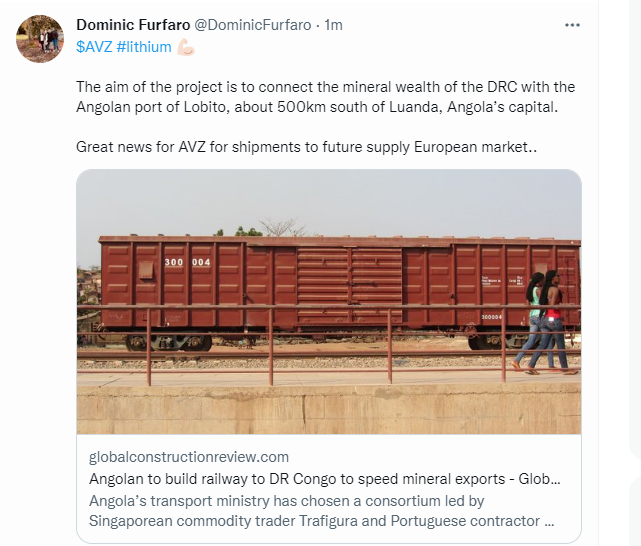641x546 pixels.
Task: Click wagon number 300 004 in photo
Action: 187,262
